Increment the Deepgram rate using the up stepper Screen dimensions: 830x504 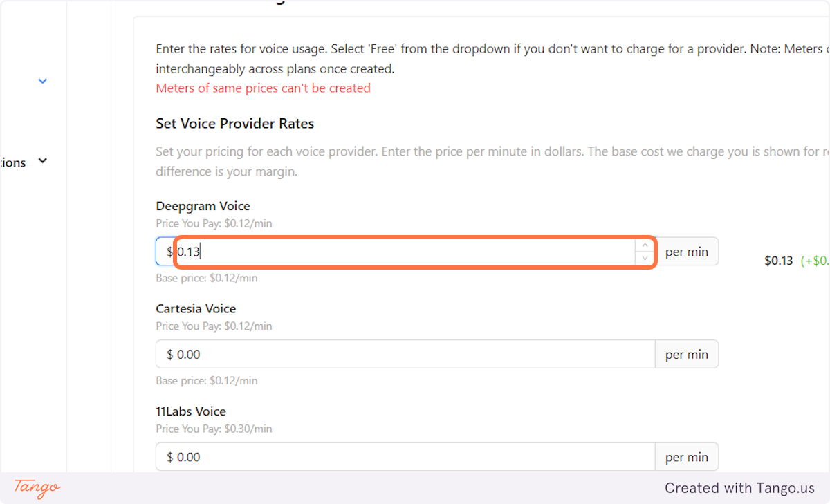coord(645,245)
